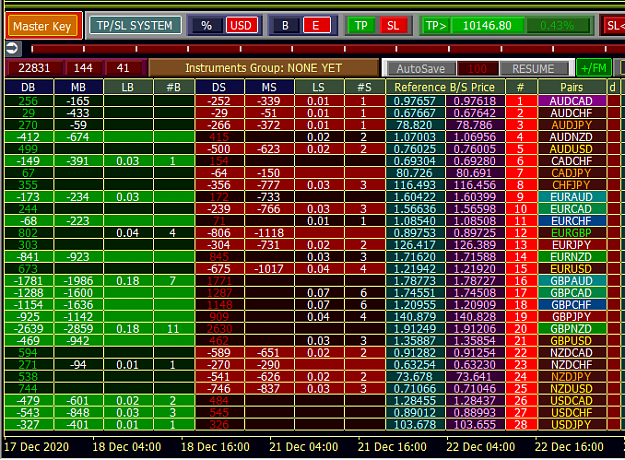Select the EURUSD pair

click(572, 269)
